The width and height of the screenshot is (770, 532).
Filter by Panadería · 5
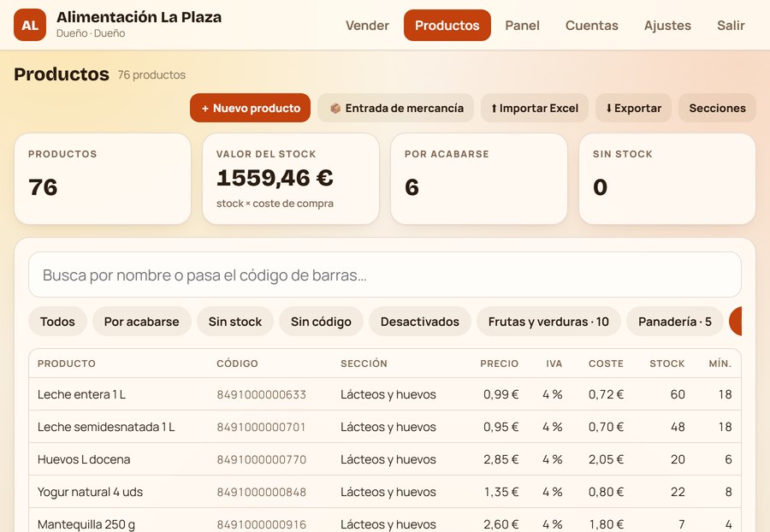[x=675, y=322]
